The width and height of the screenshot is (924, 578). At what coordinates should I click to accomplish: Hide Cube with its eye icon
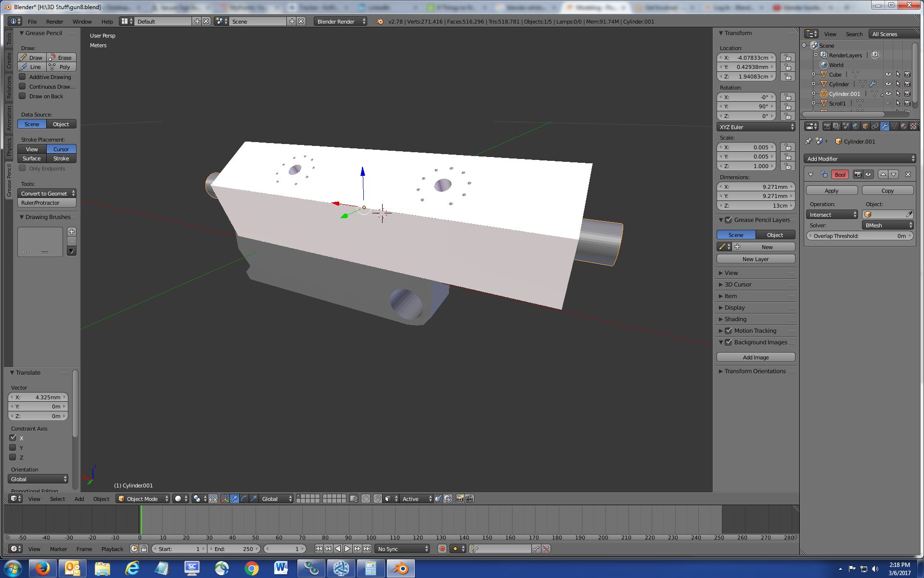(x=888, y=75)
